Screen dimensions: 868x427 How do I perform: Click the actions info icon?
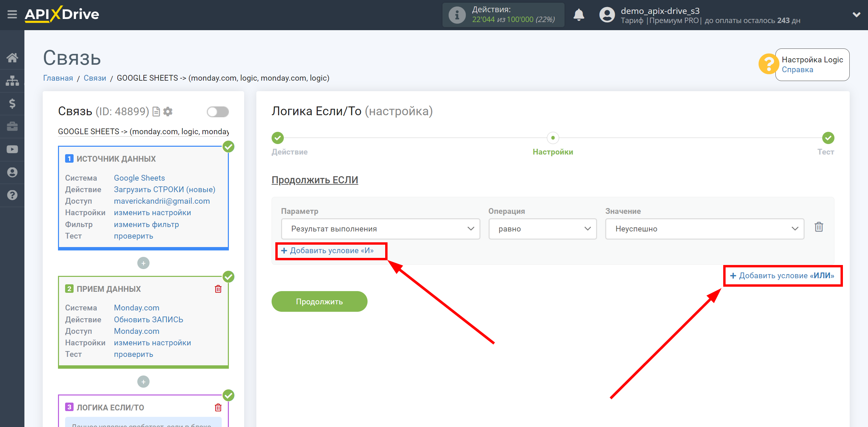[457, 15]
